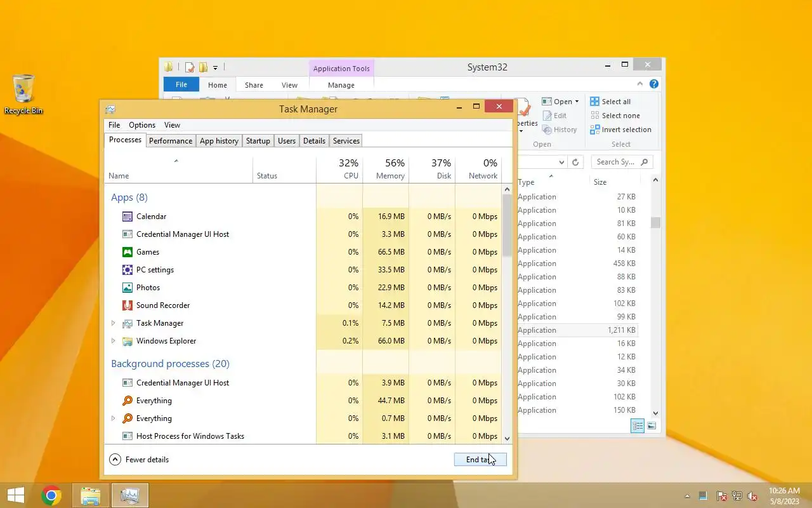Click the PC settings gear icon
This screenshot has width=812, height=508.
coord(128,270)
